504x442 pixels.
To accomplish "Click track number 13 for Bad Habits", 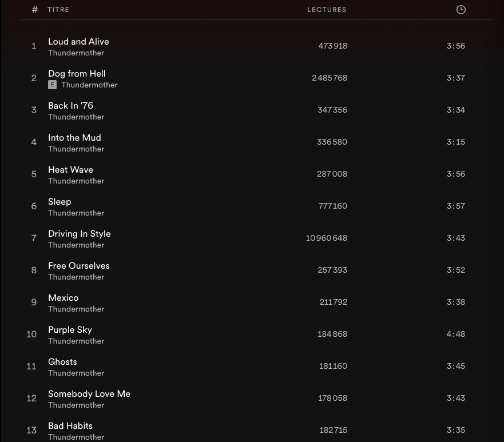I will [x=31, y=430].
